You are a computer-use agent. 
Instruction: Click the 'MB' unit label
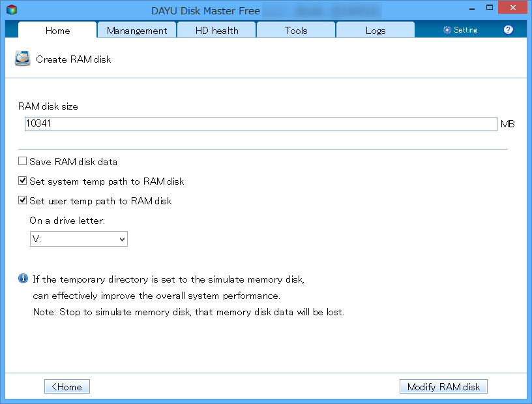508,124
